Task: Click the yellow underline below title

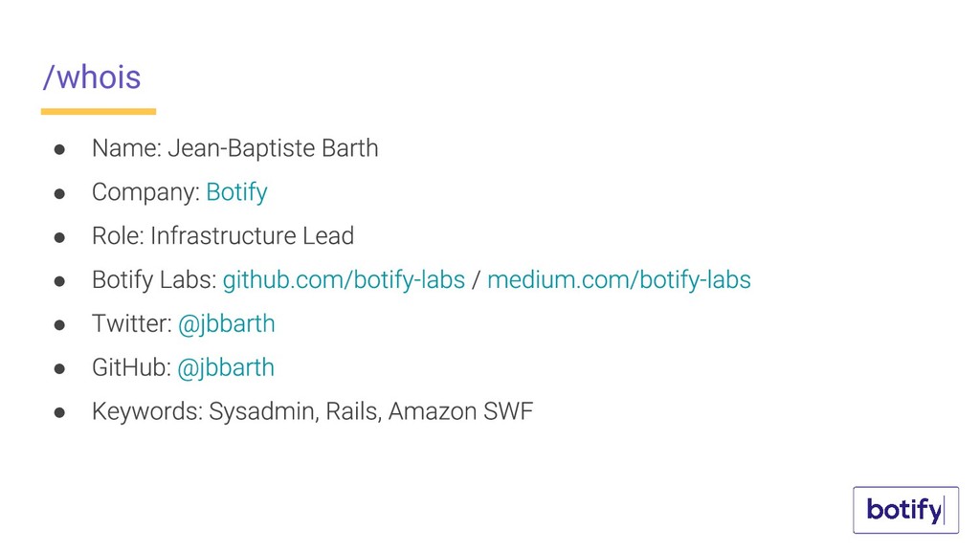Action: [99, 112]
